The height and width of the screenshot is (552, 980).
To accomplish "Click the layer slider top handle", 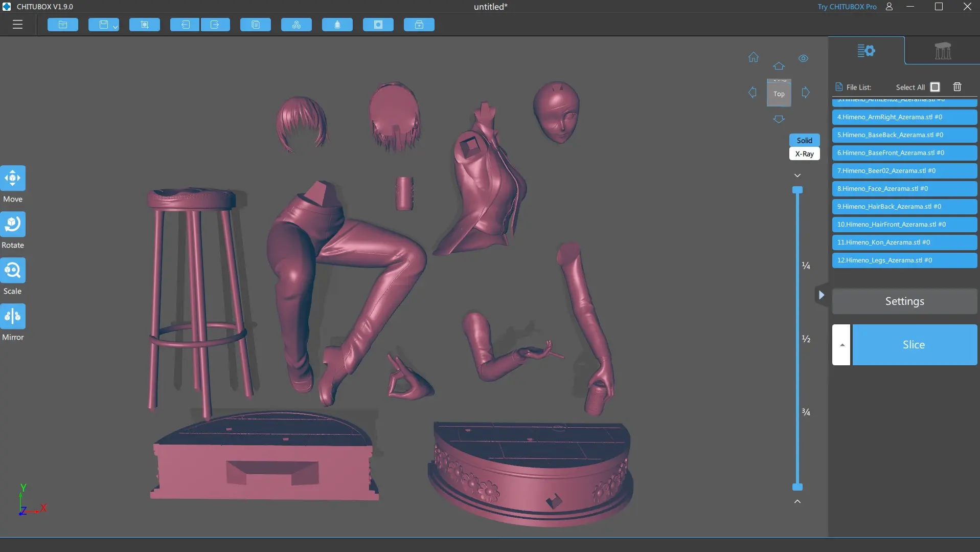I will pyautogui.click(x=797, y=190).
